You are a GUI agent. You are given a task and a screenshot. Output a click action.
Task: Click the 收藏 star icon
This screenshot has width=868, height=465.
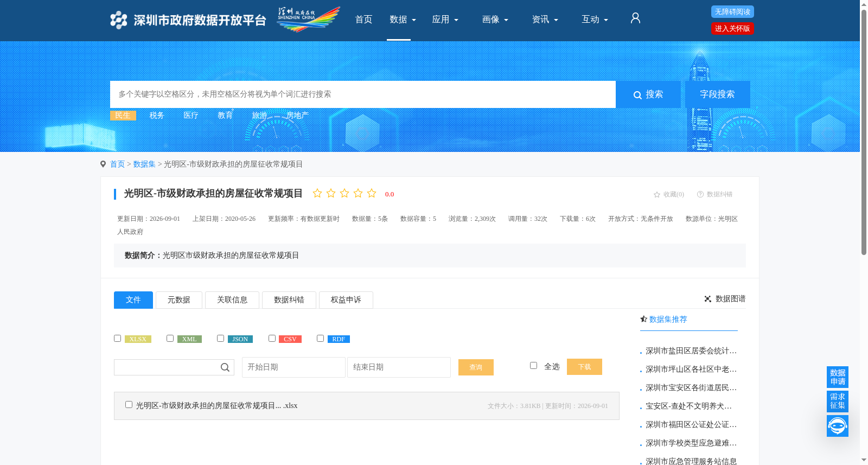click(657, 194)
